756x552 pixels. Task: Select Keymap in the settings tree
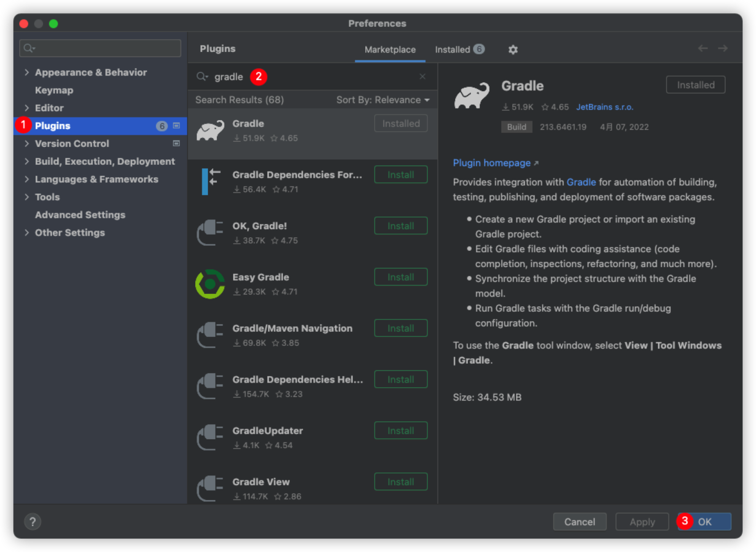click(x=54, y=90)
